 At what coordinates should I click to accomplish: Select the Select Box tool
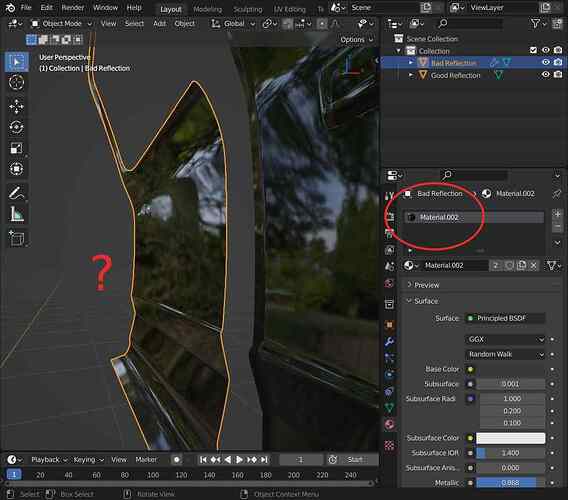16,62
